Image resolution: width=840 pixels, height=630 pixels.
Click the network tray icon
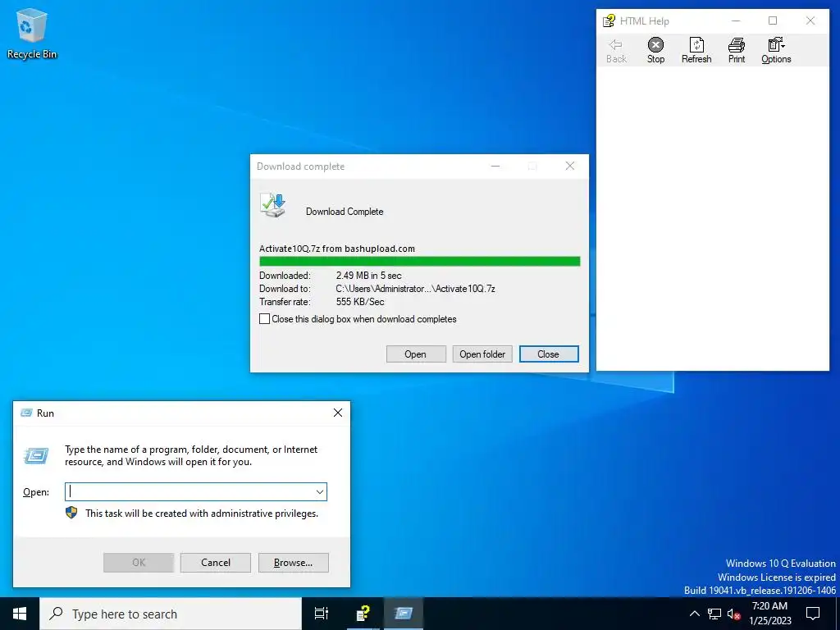(x=714, y=614)
